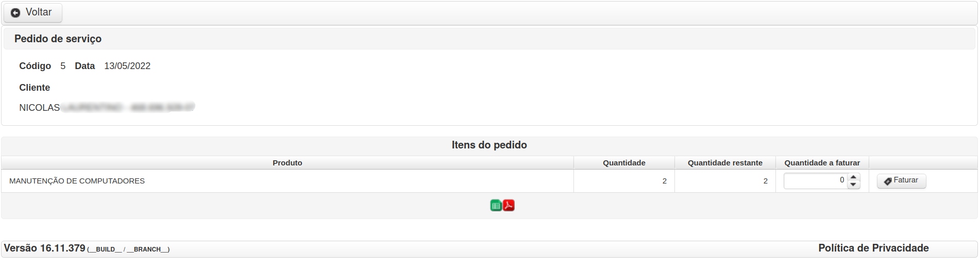Click the order date 13/05/2022
This screenshot has height=267, width=980.
(127, 66)
